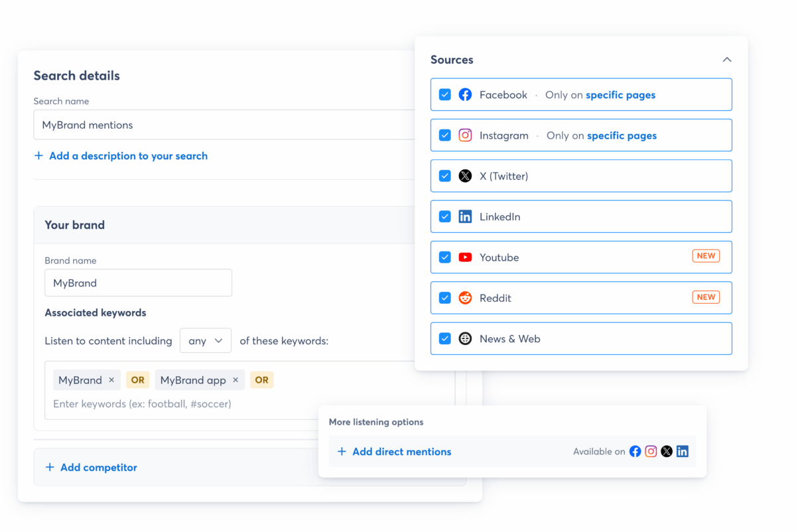The image size is (796, 532).
Task: Click plus icon next to Add competitor
Action: pyautogui.click(x=50, y=467)
